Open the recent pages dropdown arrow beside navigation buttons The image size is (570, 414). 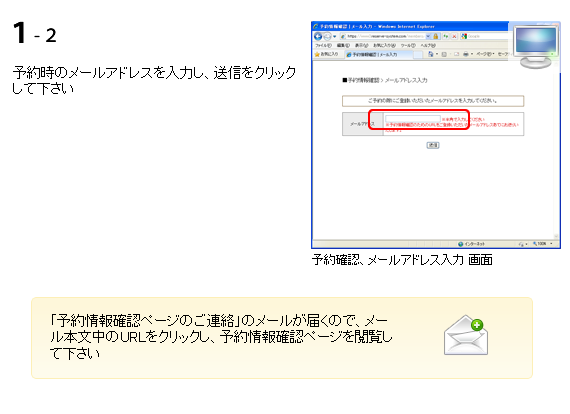coord(334,36)
